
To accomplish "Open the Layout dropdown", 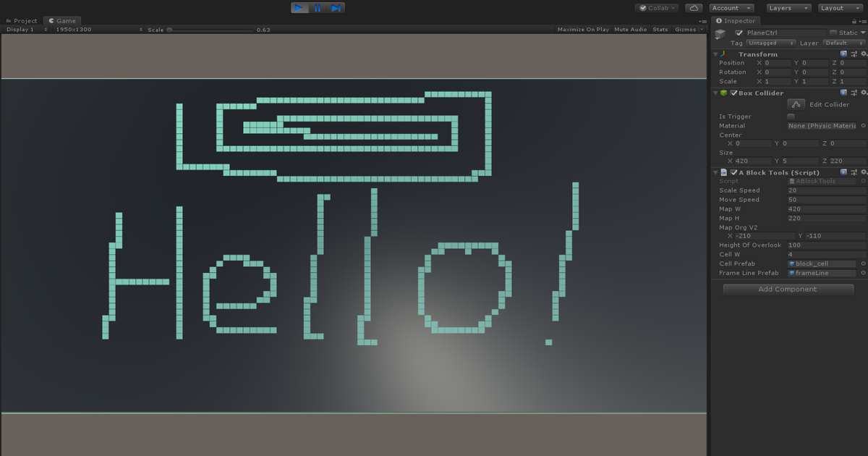I will pos(840,8).
